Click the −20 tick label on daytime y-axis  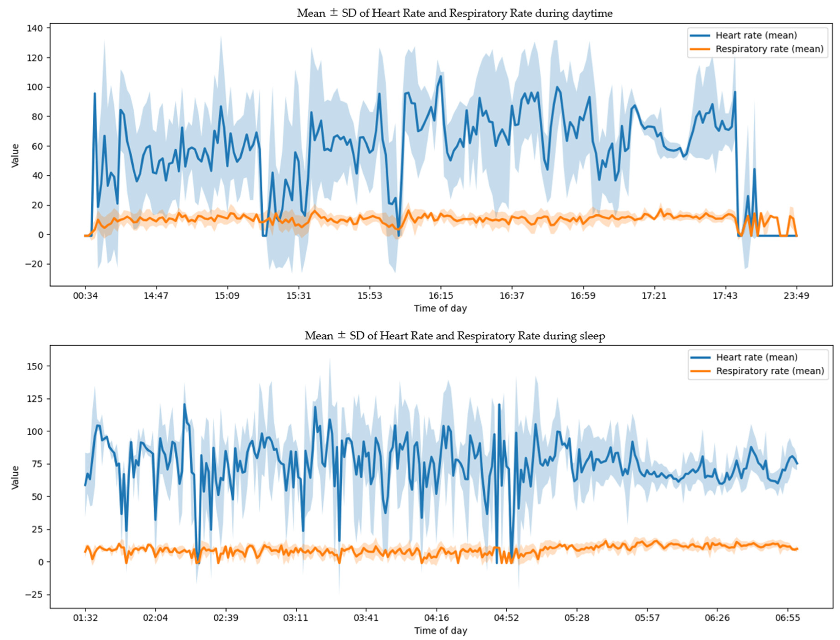[x=34, y=264]
